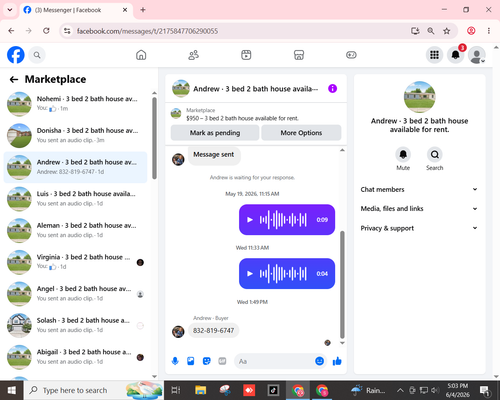Expand the Chat members section

[x=419, y=189]
